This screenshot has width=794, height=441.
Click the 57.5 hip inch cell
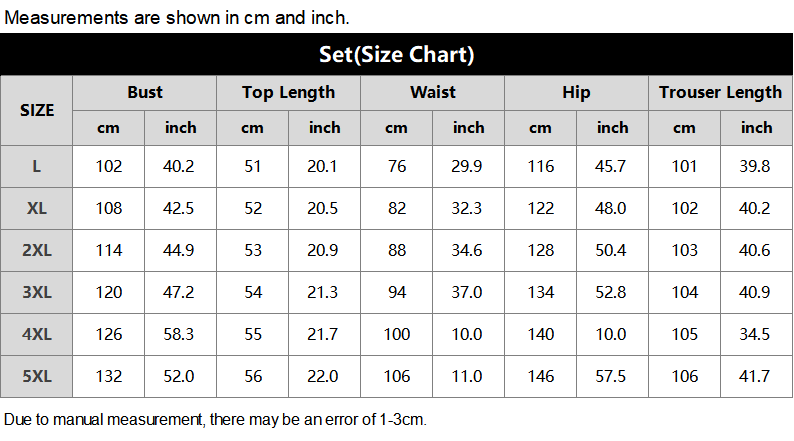tap(612, 377)
